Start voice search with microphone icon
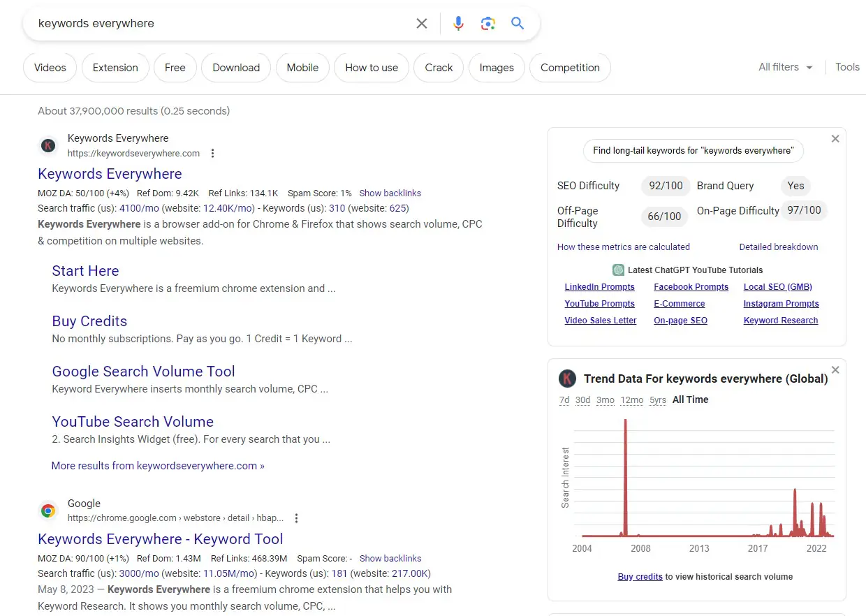The width and height of the screenshot is (866, 616). tap(458, 24)
